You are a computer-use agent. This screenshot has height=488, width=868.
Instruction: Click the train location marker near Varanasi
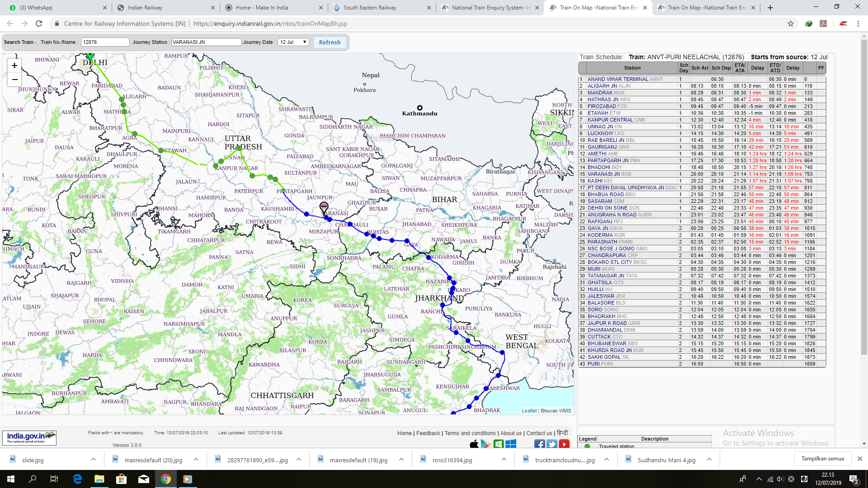pos(324,207)
